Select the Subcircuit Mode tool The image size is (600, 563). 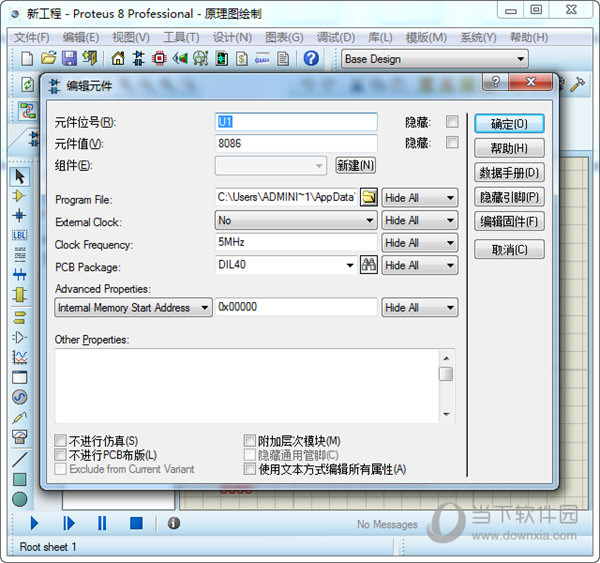point(20,295)
